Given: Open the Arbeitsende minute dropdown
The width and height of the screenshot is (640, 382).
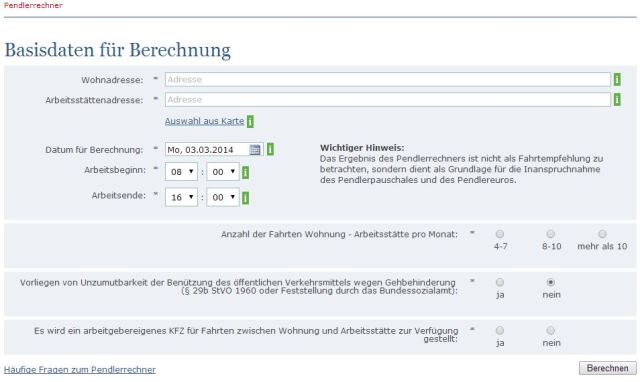Looking at the screenshot, I should (223, 198).
